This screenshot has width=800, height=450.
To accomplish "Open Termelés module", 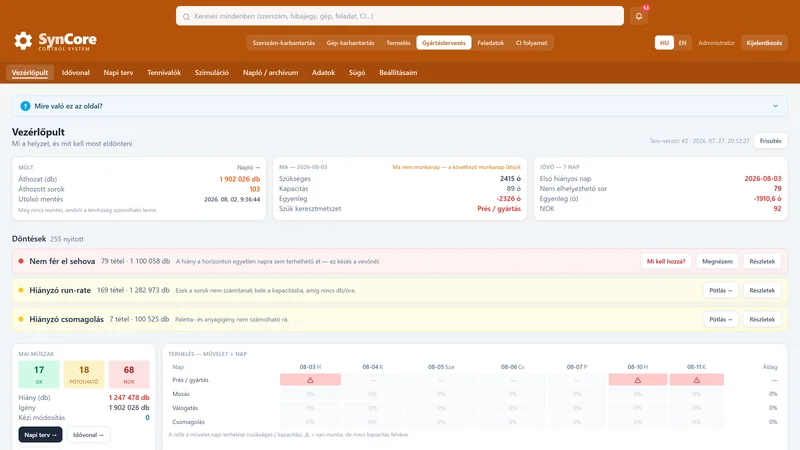I will [x=398, y=43].
